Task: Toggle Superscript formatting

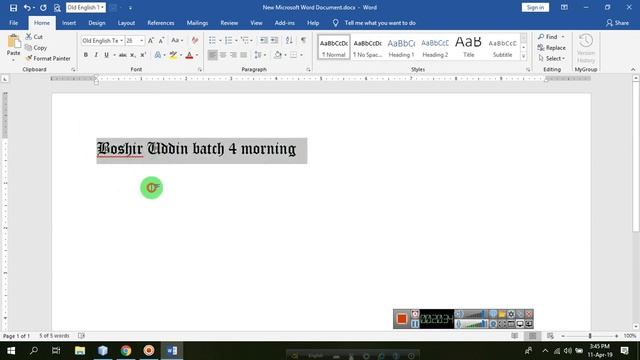Action: point(143,55)
